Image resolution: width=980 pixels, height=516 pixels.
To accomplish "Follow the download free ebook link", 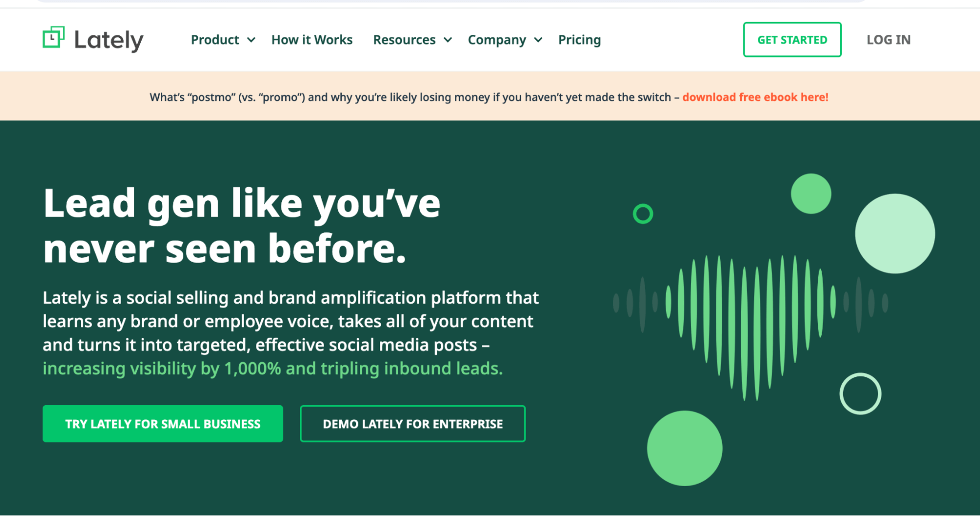I will (755, 97).
